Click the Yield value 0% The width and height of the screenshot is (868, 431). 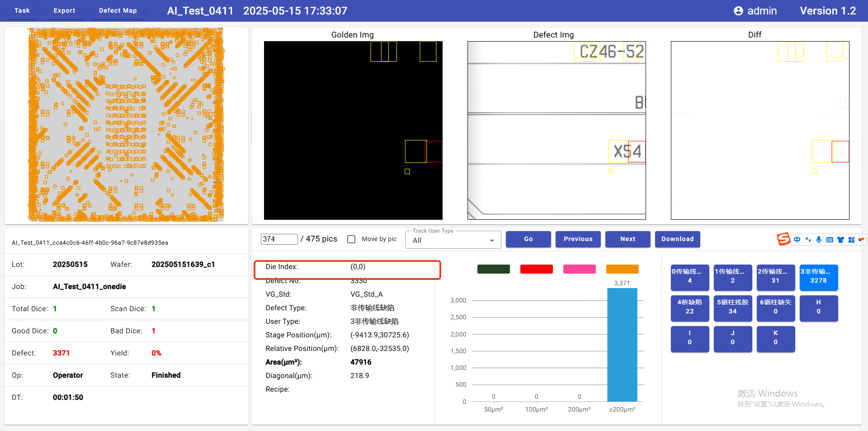(156, 353)
